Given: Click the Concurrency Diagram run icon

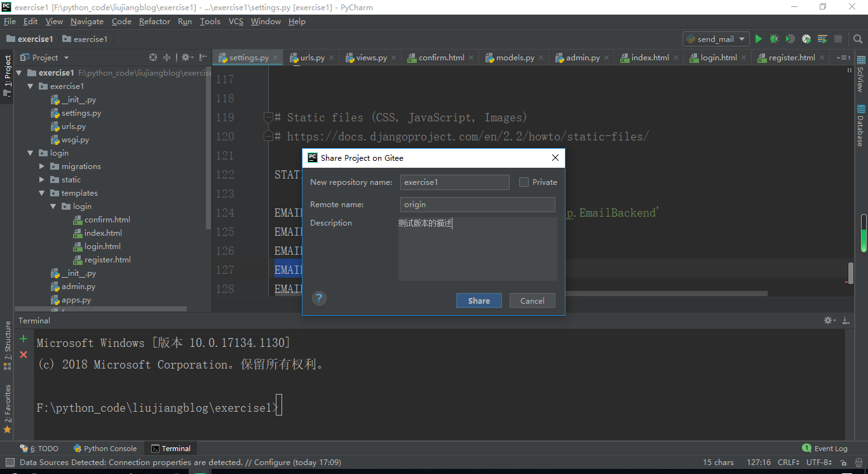Looking at the screenshot, I should [x=822, y=39].
